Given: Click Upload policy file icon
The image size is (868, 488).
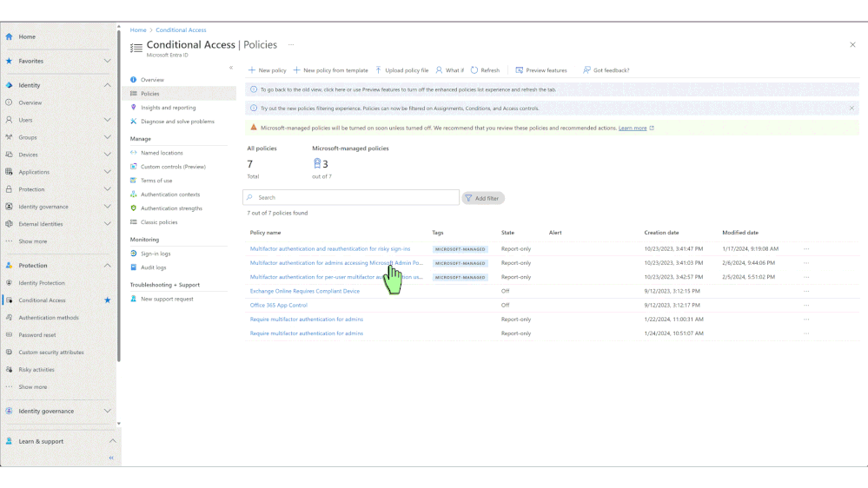Looking at the screenshot, I should pyautogui.click(x=379, y=70).
